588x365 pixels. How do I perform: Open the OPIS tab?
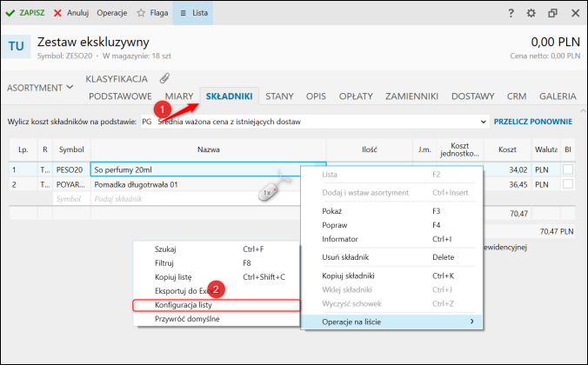[316, 96]
